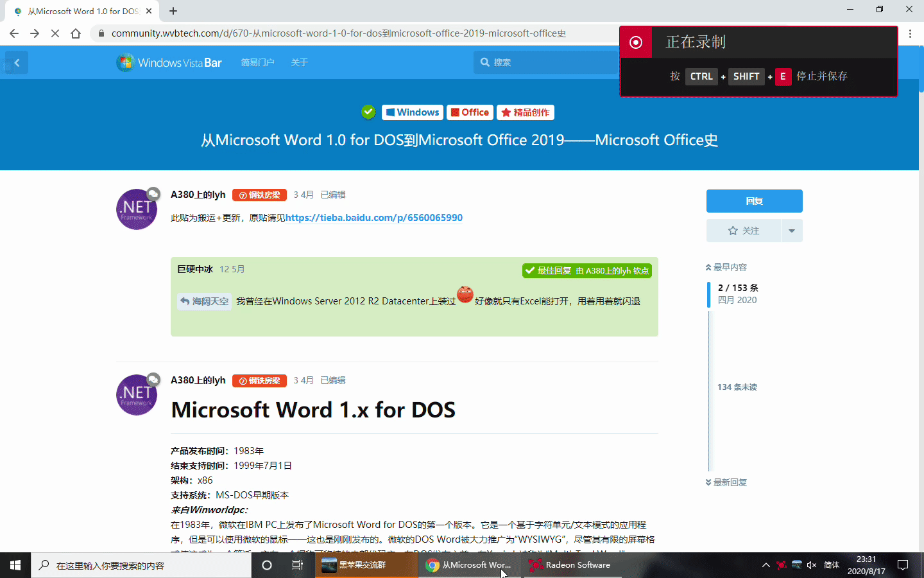Click the Radeon red tray icon

pos(781,565)
